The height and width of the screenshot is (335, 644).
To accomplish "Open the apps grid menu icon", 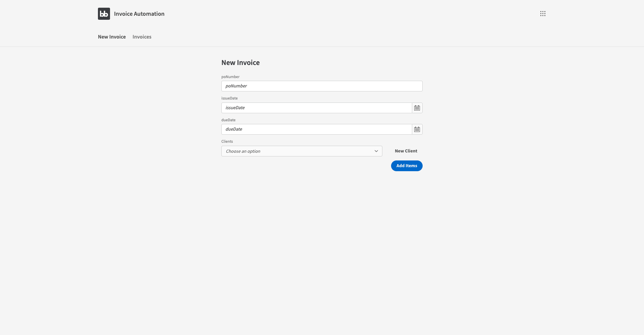I will tap(543, 14).
